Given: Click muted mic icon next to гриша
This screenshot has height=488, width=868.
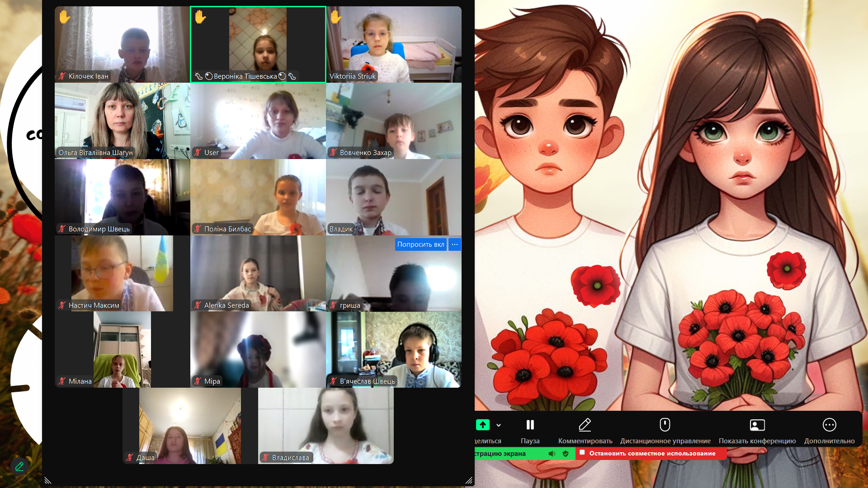Looking at the screenshot, I should click(x=333, y=305).
